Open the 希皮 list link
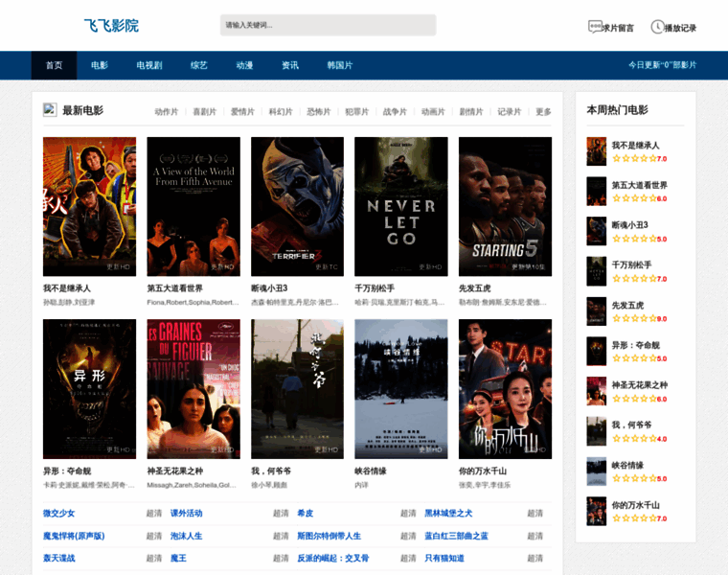 [306, 514]
